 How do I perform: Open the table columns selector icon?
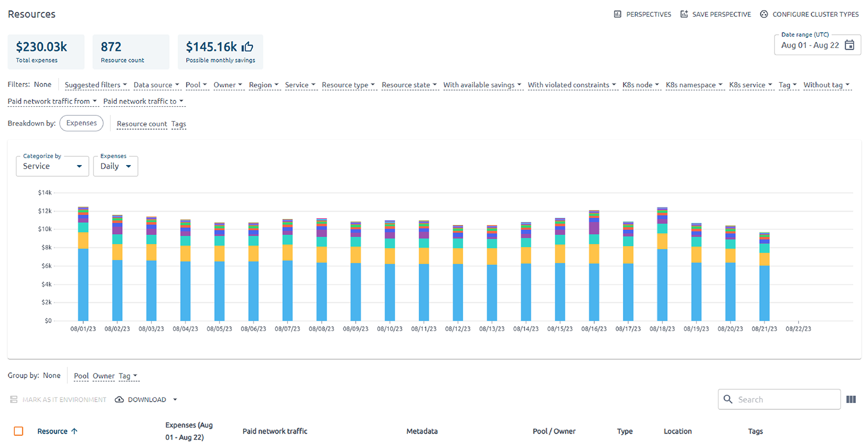tap(851, 400)
